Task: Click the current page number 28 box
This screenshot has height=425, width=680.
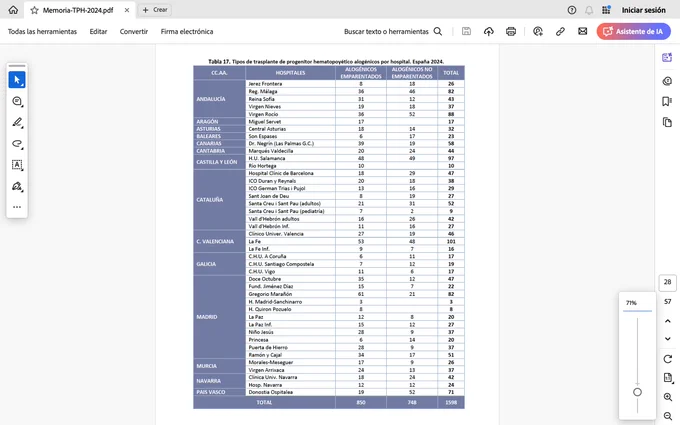Action: (667, 282)
